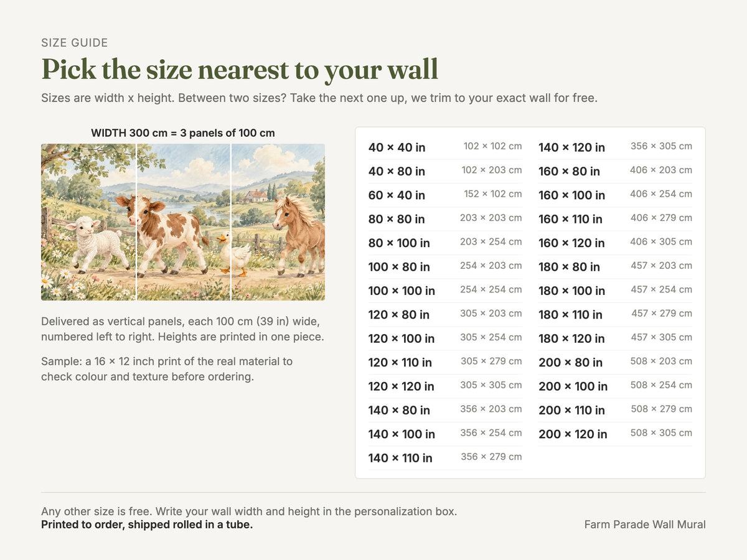Click the 508 × 254 cm measurement
The image size is (747, 560).
661,385
